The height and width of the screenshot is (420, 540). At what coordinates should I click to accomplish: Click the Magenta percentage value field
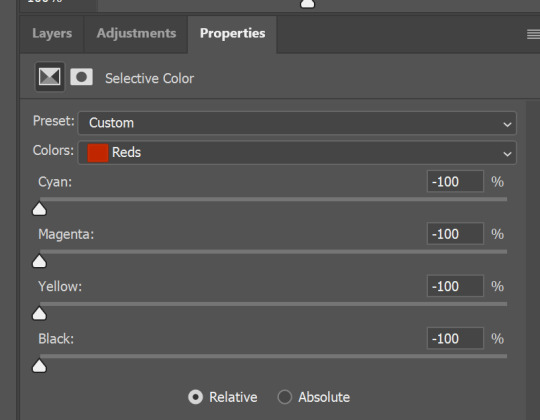(455, 234)
